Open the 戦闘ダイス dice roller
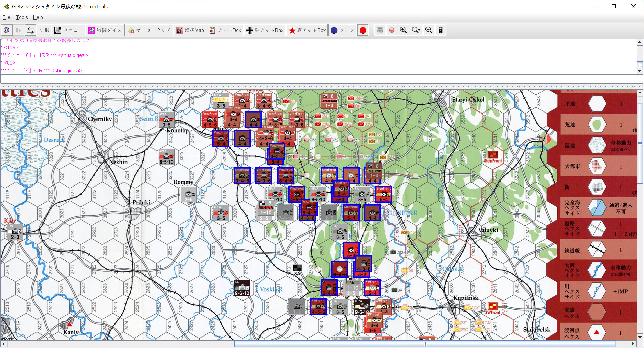 105,30
